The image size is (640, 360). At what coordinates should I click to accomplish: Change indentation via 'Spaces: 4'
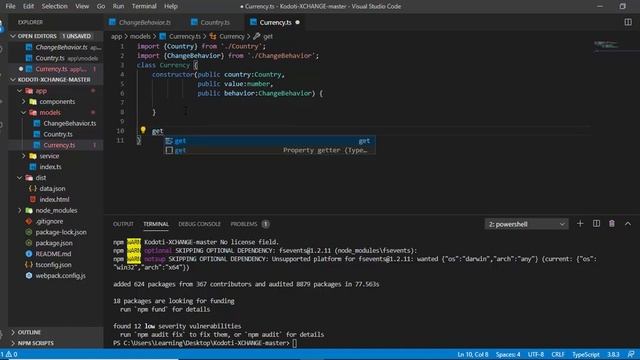point(508,354)
